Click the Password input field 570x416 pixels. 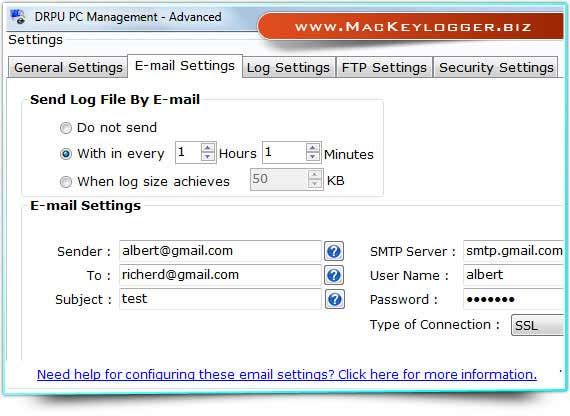(x=513, y=299)
